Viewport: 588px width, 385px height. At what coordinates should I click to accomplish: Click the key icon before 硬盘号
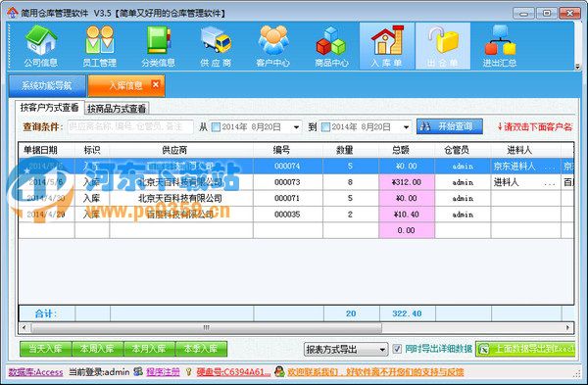[x=188, y=372]
